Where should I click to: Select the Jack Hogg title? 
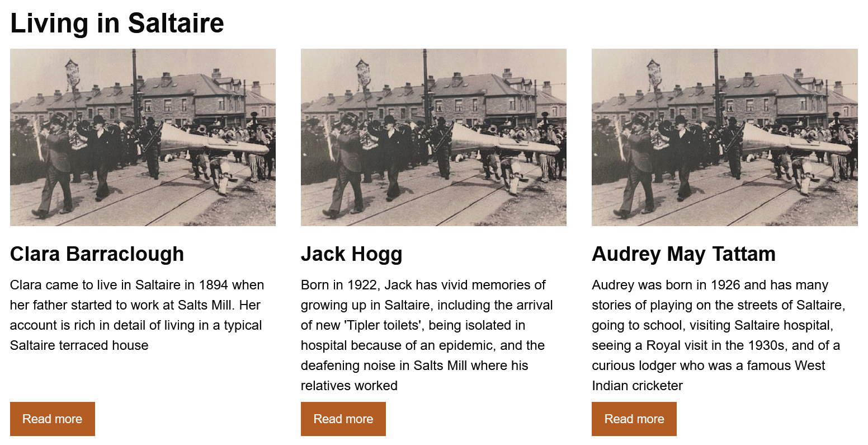pyautogui.click(x=351, y=254)
